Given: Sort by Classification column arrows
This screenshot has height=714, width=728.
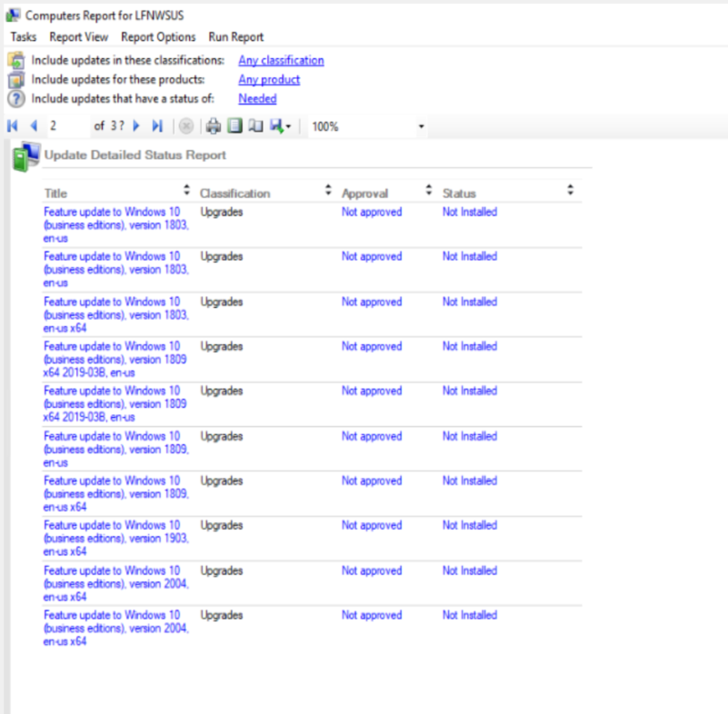Looking at the screenshot, I should click(328, 190).
